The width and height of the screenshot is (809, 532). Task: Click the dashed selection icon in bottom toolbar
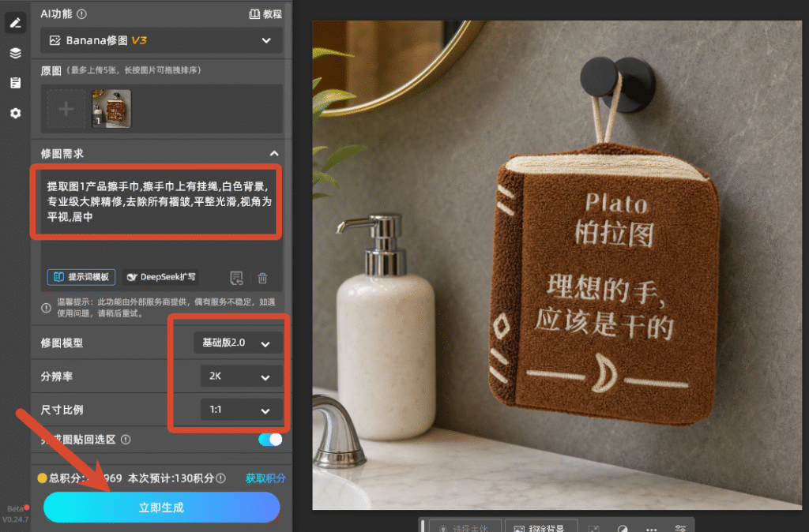(x=594, y=529)
